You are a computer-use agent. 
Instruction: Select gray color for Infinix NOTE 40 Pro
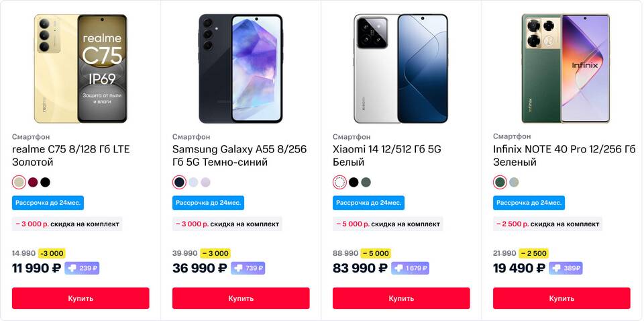tap(514, 182)
